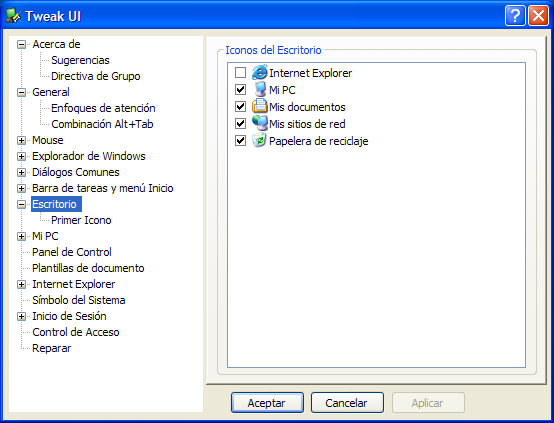This screenshot has width=554, height=423.
Task: Click the Mis documentos folder icon
Action: click(x=260, y=106)
